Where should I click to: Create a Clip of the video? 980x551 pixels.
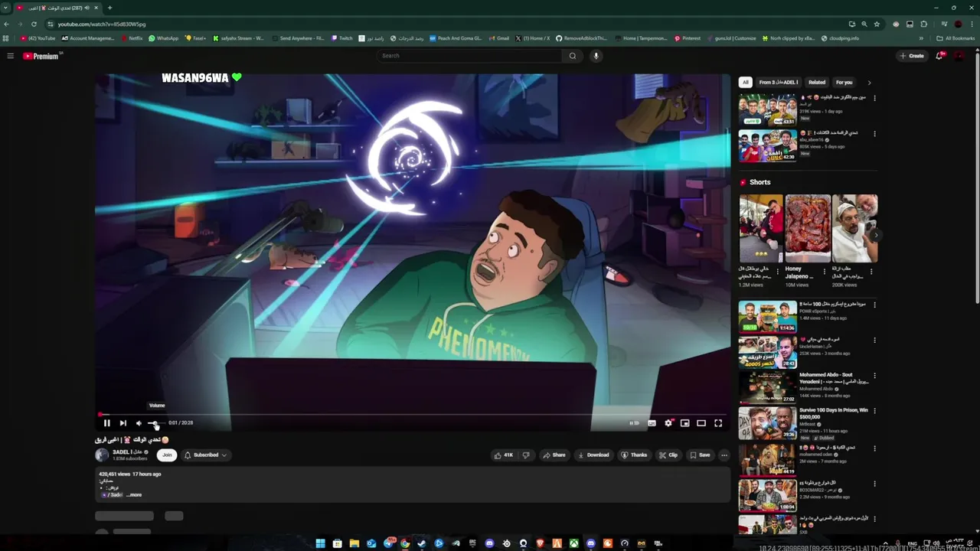pyautogui.click(x=668, y=455)
